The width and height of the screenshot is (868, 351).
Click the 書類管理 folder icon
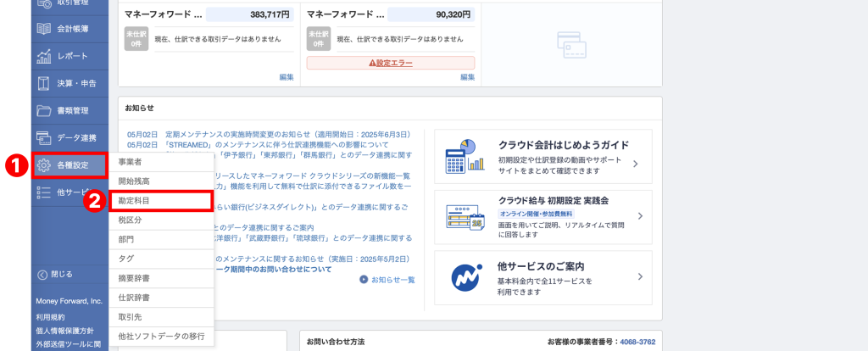(x=44, y=110)
